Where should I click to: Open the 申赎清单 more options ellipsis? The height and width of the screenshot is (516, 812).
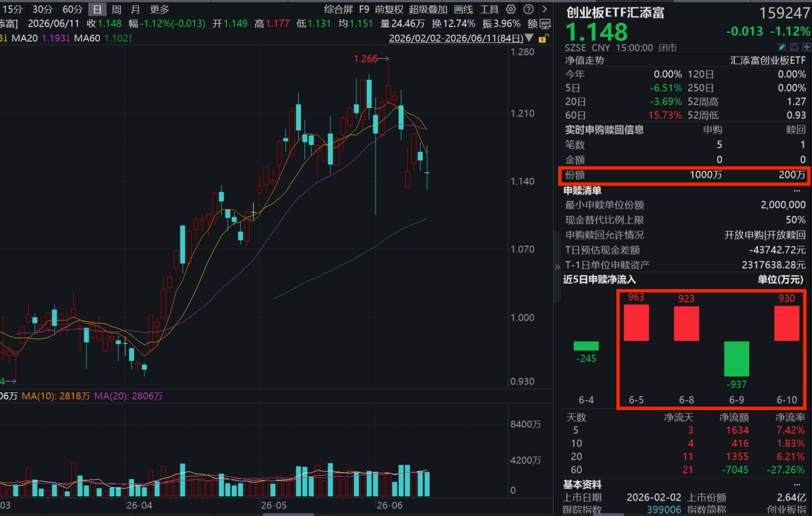coord(796,191)
